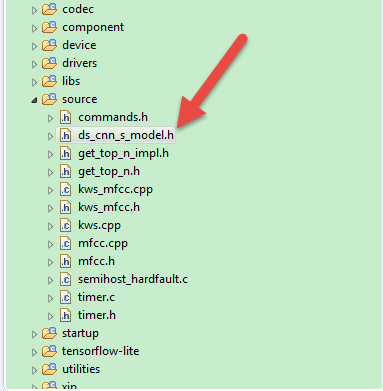This screenshot has width=383, height=391.
Task: Click the timer.h header file icon
Action: pyautogui.click(x=66, y=316)
